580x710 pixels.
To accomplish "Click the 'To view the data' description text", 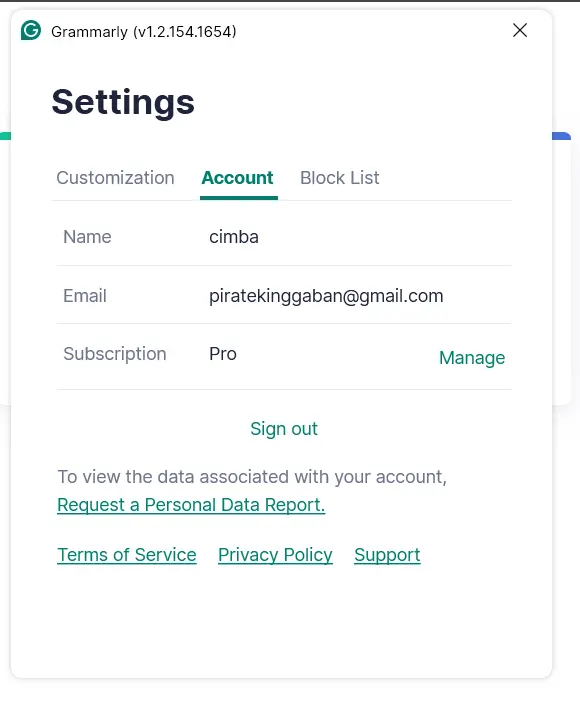I will pyautogui.click(x=252, y=477).
